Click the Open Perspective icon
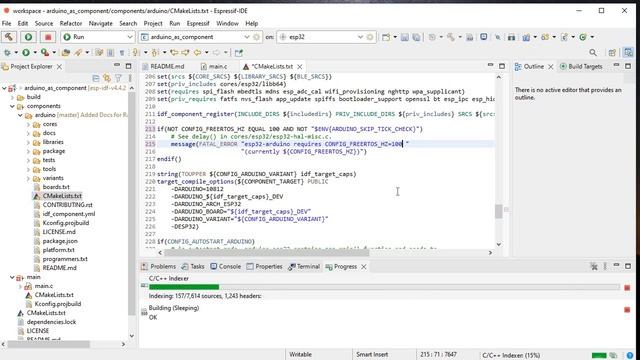 (x=612, y=52)
